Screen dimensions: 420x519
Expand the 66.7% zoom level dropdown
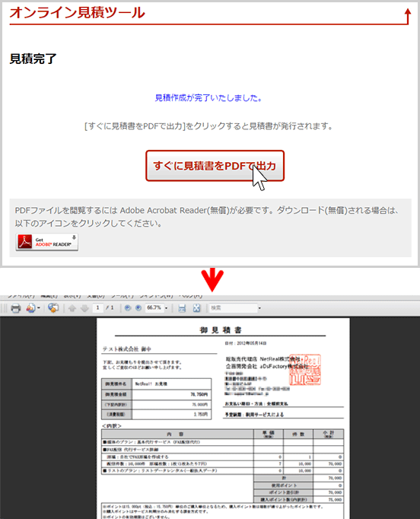tap(166, 308)
